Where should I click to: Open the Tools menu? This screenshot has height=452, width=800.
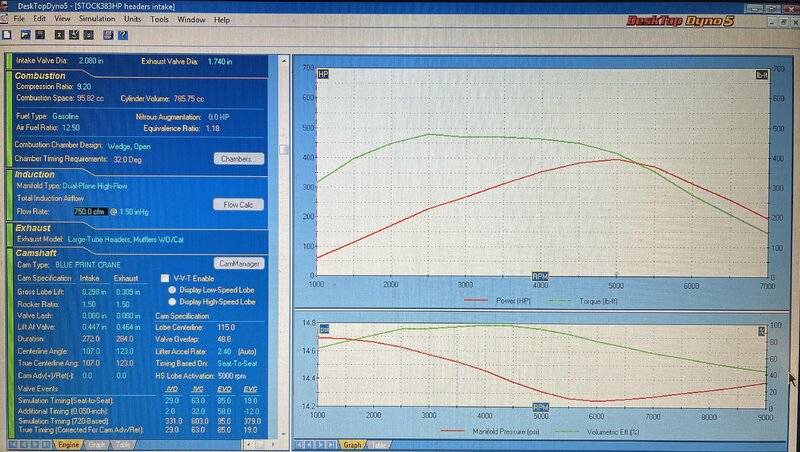click(x=159, y=19)
